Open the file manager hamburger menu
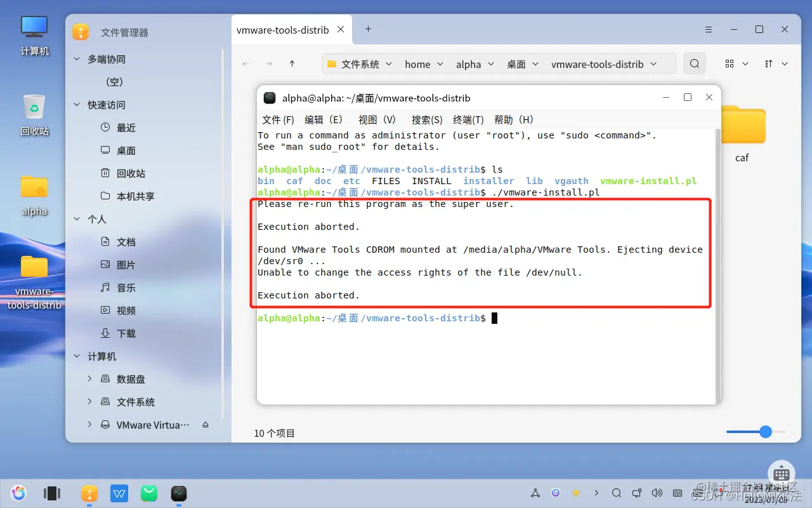Viewport: 812px width, 508px height. 709,29
